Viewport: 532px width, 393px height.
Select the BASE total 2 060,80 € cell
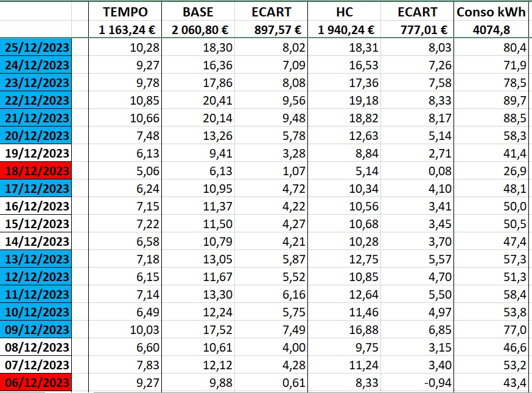197,29
